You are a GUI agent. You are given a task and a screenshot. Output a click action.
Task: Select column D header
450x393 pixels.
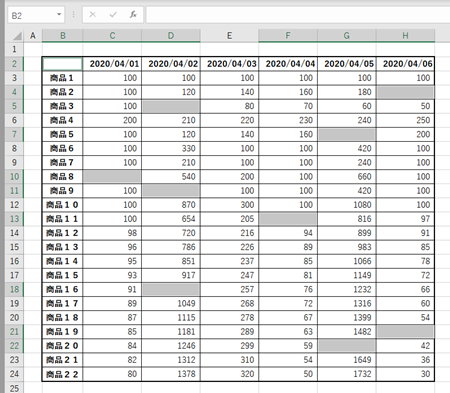click(x=171, y=36)
